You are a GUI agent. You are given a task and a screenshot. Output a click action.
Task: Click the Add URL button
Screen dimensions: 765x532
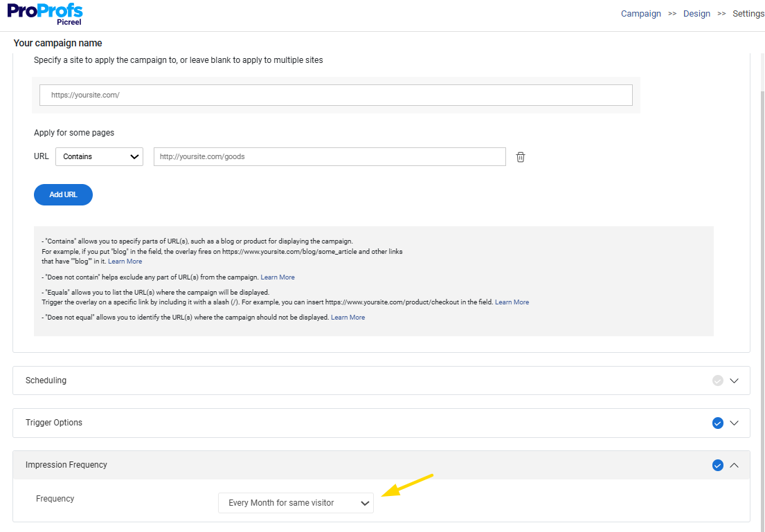63,195
